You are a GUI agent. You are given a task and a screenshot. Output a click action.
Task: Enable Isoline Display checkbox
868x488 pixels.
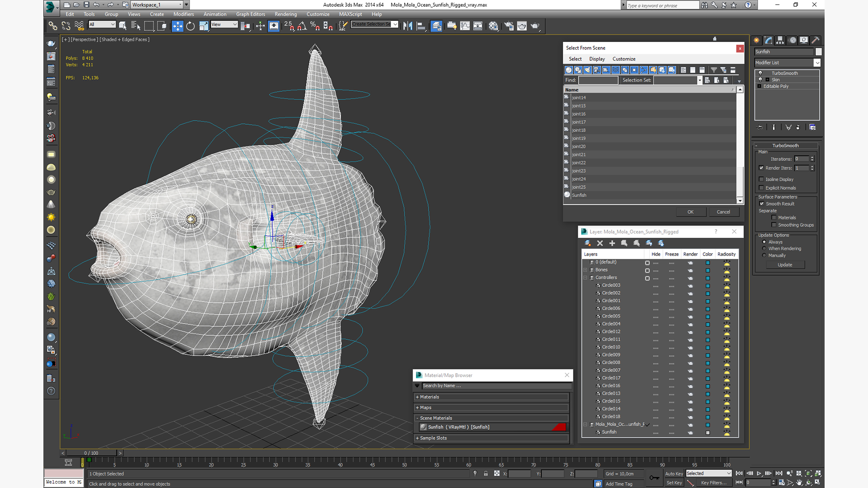761,179
